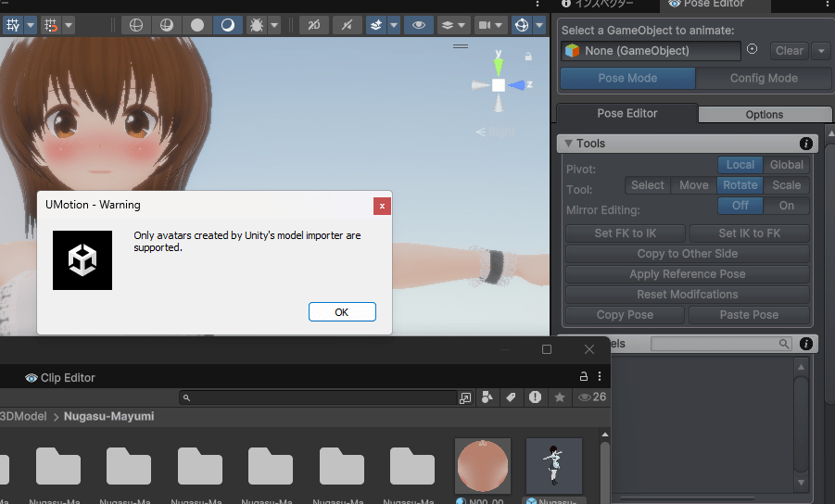Image resolution: width=835 pixels, height=504 pixels.
Task: Click the debug draw mode bug icon
Action: pos(256,25)
